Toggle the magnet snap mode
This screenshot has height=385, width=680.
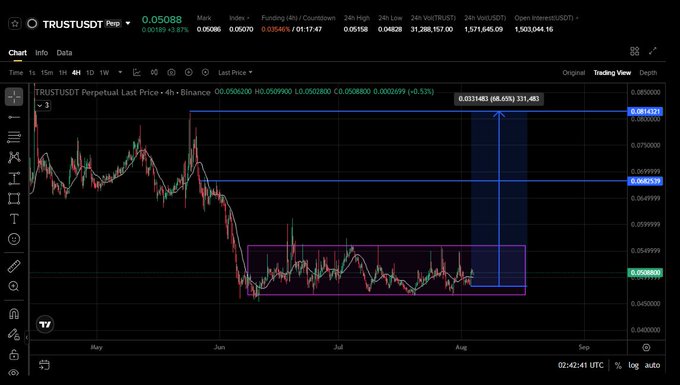tap(14, 313)
